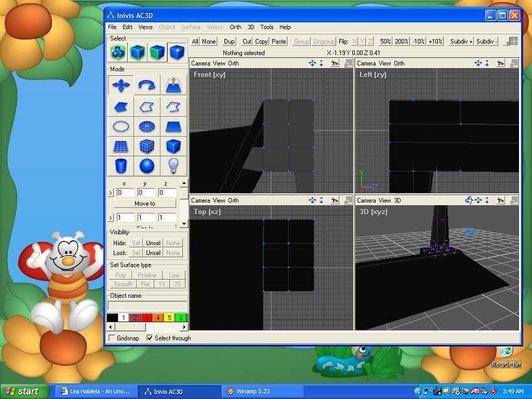Pick the Disk shape tool
This screenshot has height=399, width=532.
click(x=147, y=127)
